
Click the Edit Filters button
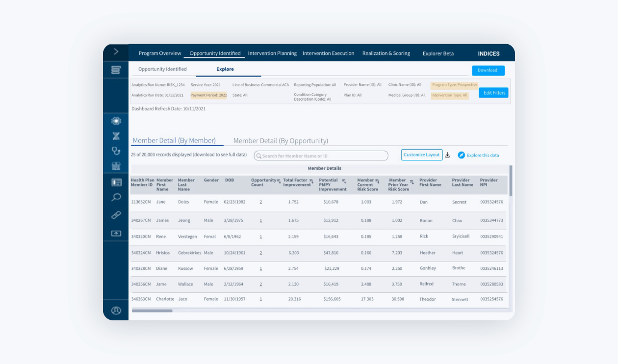click(x=493, y=93)
